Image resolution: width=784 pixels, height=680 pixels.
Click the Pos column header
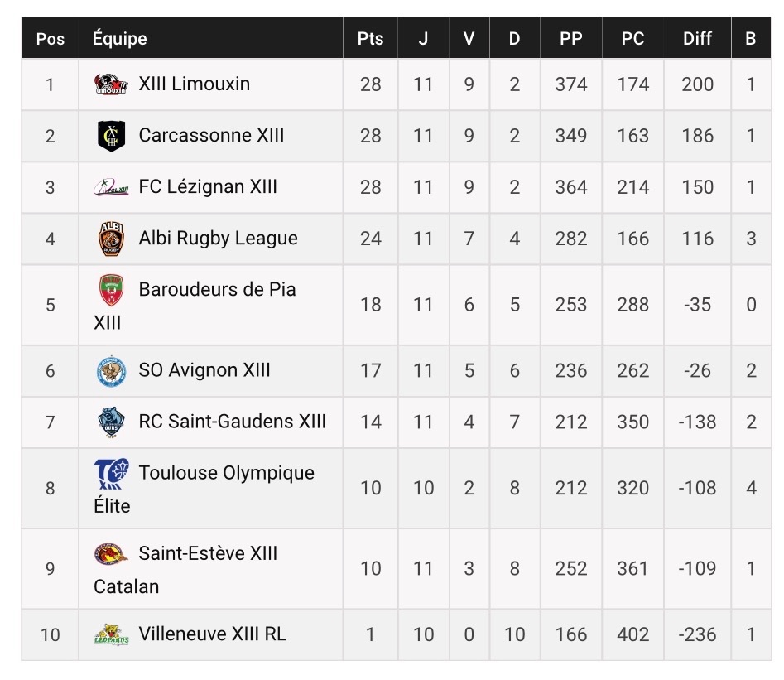50,39
